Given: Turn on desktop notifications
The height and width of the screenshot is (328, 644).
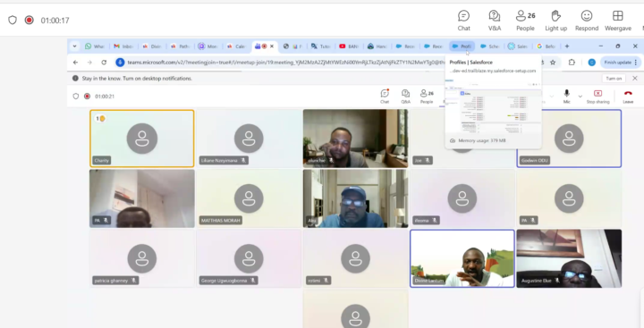Looking at the screenshot, I should point(614,79).
